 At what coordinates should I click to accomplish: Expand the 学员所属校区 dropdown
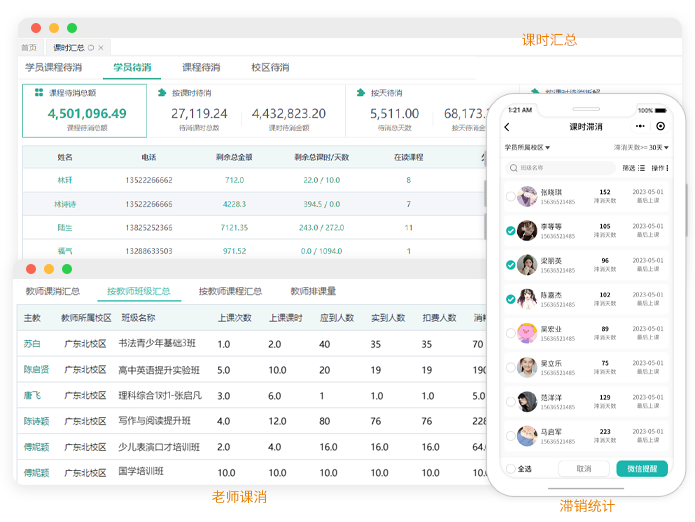[x=527, y=147]
